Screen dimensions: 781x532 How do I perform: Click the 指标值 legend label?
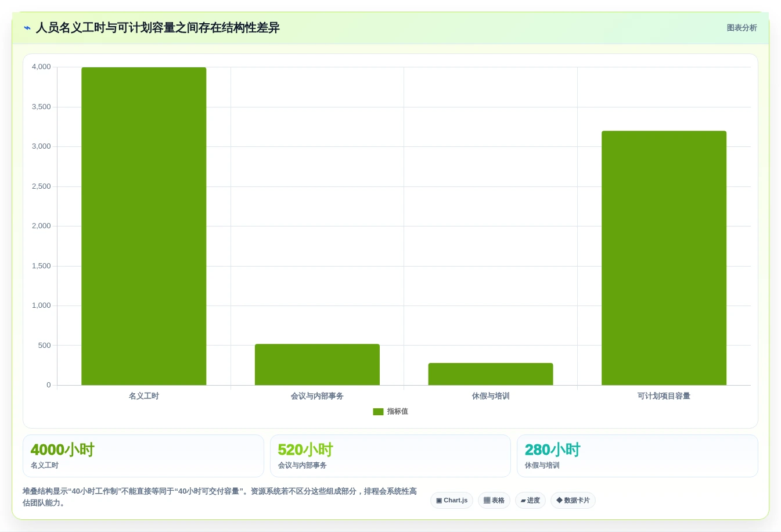(398, 411)
